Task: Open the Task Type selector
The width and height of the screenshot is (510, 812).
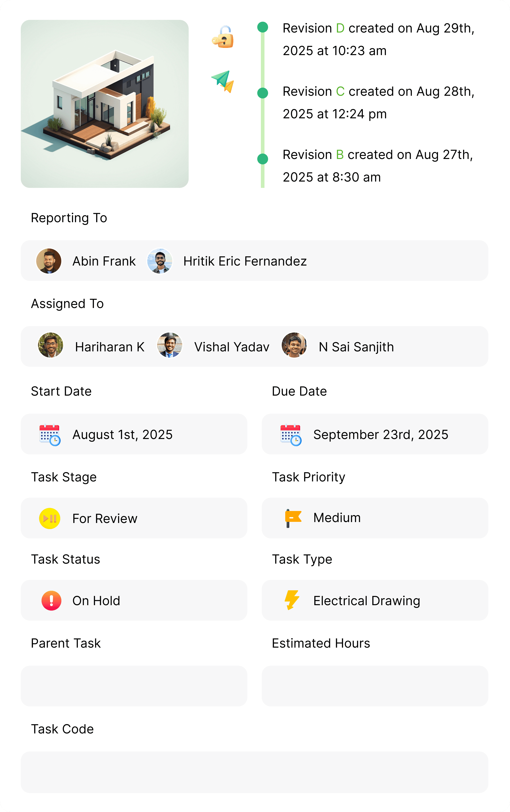Action: 375,600
